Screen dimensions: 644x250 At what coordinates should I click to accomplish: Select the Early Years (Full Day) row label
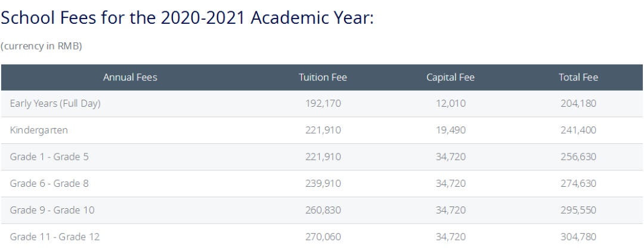pyautogui.click(x=55, y=104)
